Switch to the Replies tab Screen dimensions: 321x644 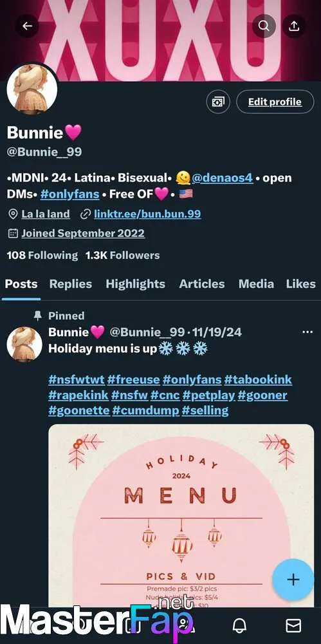click(x=71, y=284)
